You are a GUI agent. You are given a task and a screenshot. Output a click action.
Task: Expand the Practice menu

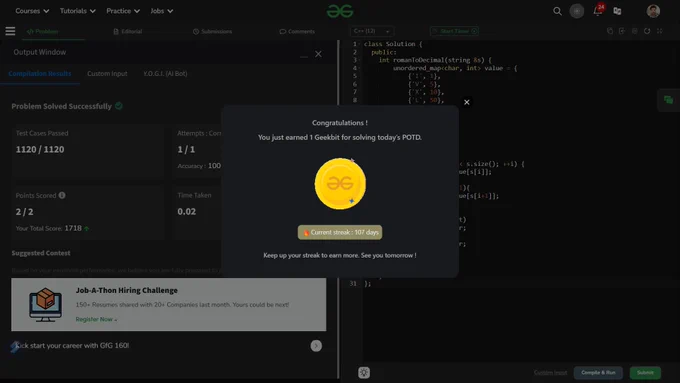coord(123,11)
